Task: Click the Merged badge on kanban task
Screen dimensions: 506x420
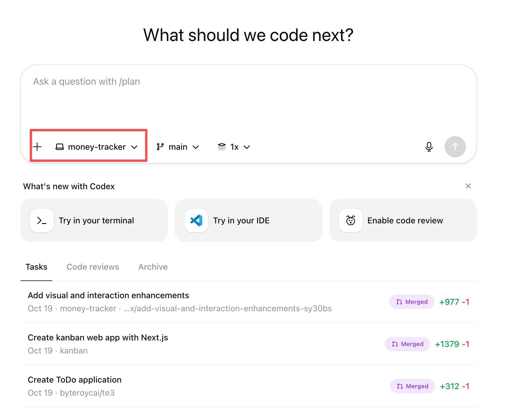Action: 407,344
